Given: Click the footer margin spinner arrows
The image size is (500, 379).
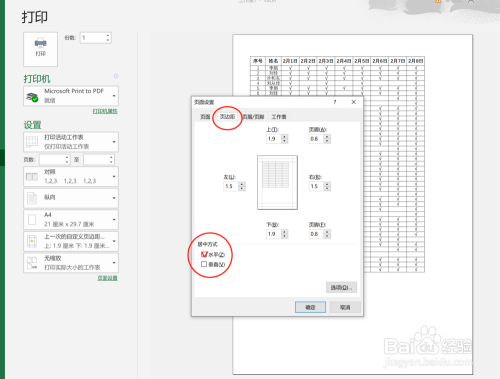Looking at the screenshot, I should pos(327,234).
